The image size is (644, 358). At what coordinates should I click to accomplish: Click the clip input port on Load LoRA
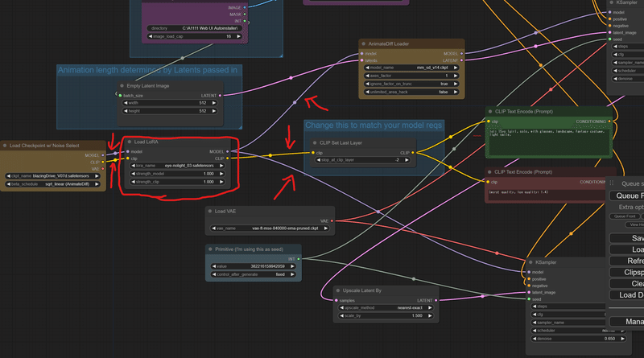[x=128, y=158]
